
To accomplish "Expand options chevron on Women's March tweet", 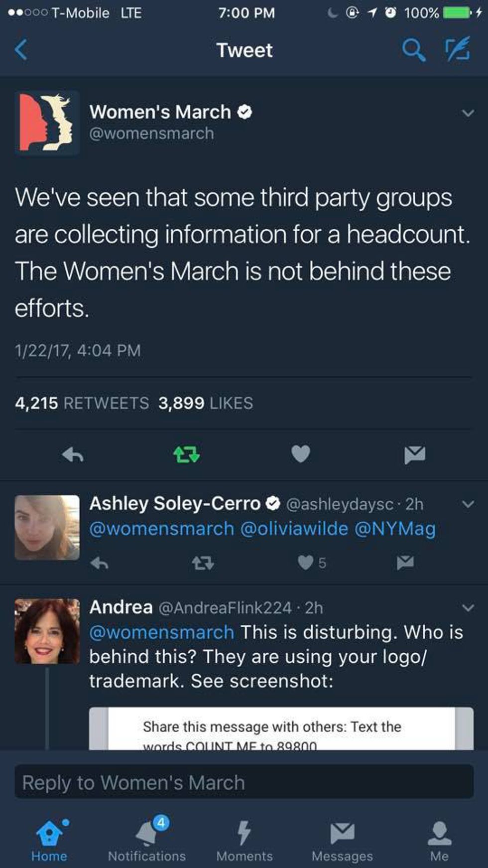I will point(468,113).
